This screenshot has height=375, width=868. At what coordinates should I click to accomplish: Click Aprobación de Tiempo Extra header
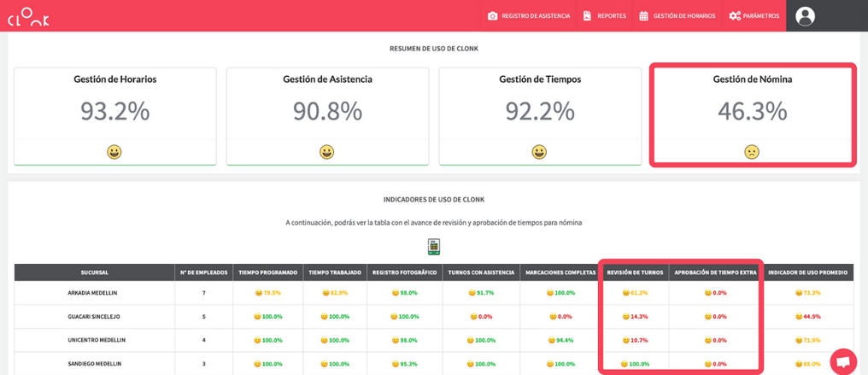coord(715,272)
